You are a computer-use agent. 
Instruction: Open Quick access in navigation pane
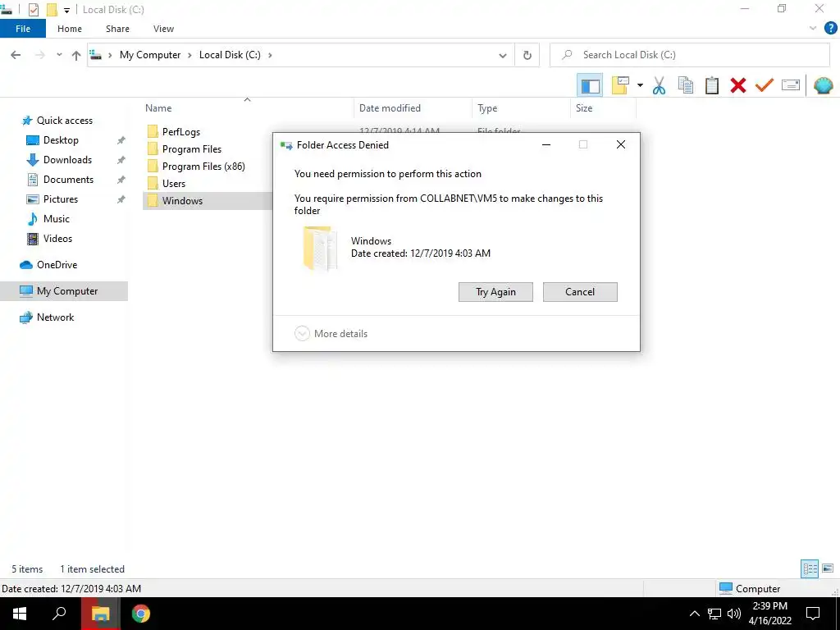64,121
